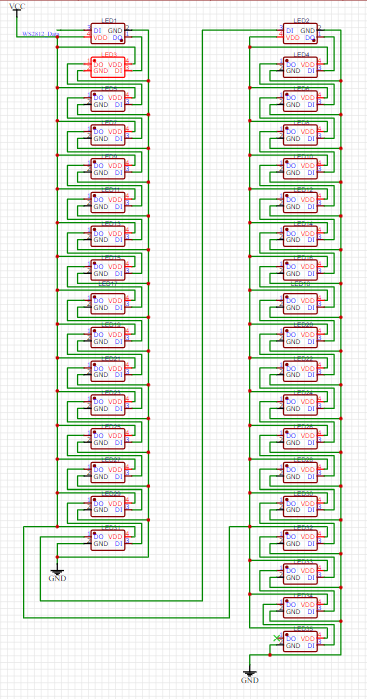Select the green no-connect X on LED35
This screenshot has height=699, width=367.
coord(276,638)
